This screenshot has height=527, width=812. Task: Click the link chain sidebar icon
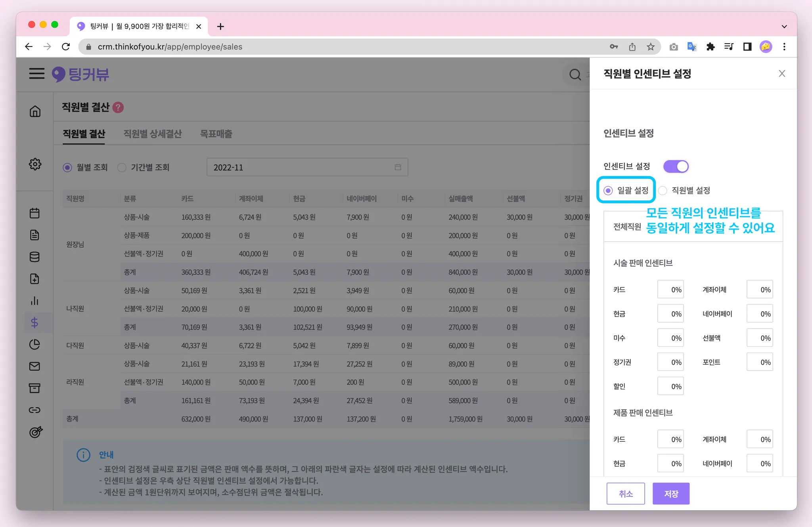point(34,410)
